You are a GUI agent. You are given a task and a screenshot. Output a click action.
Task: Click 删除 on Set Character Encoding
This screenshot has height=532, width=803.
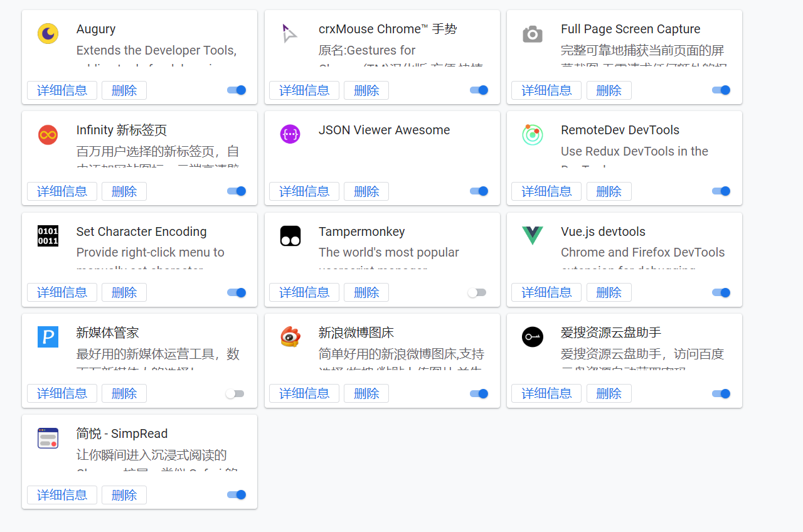tap(124, 292)
